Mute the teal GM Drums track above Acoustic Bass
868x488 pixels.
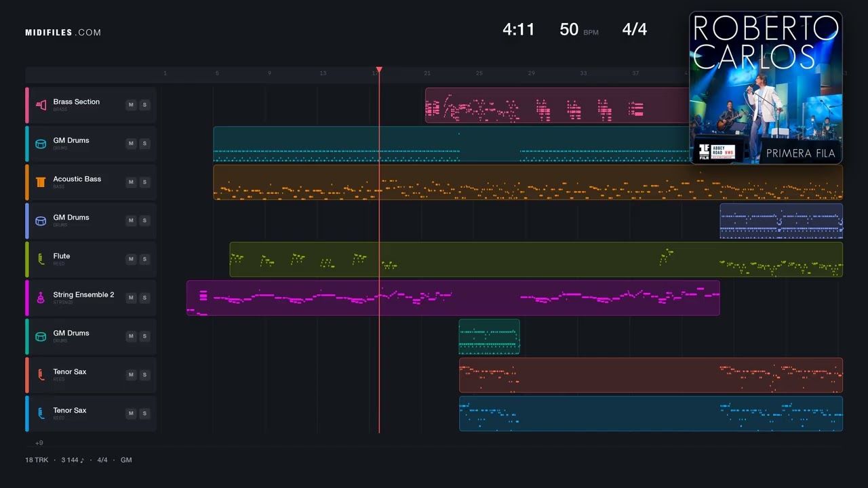tap(131, 144)
